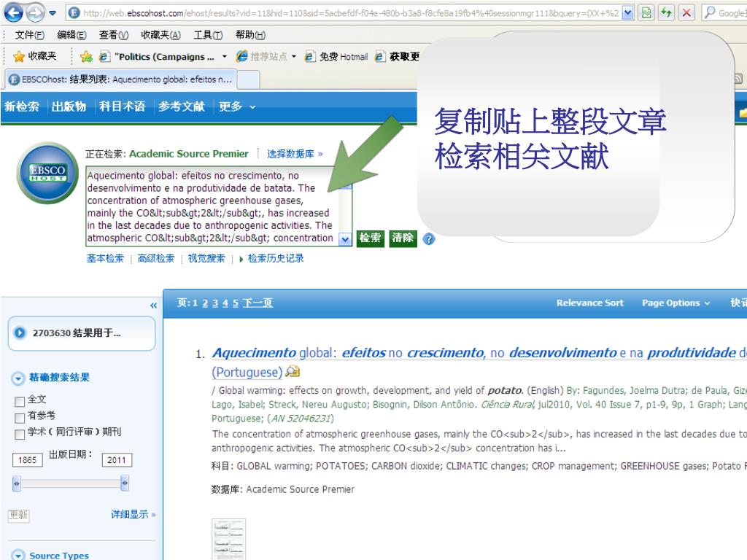Click the 下一页 next page link
Viewport: 747px width, 560px height.
(x=258, y=303)
